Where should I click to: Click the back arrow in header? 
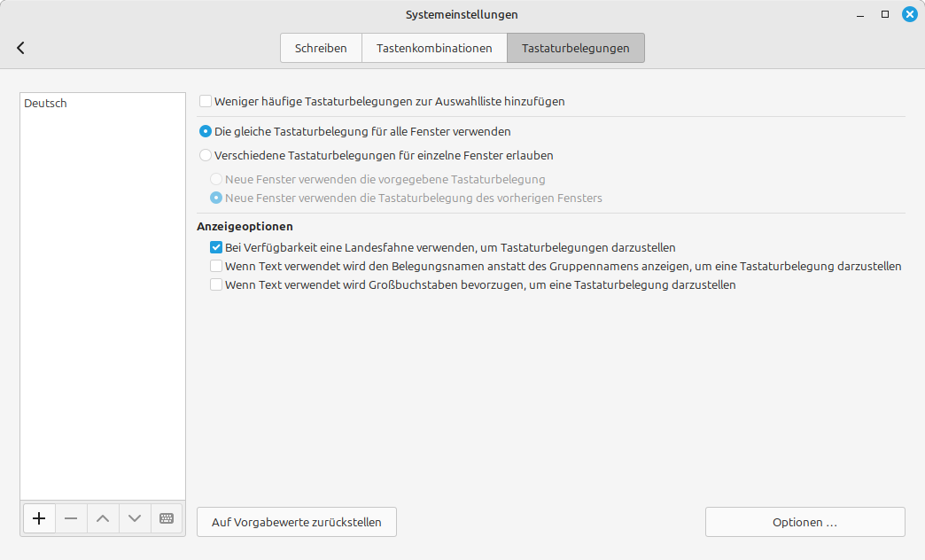click(20, 48)
